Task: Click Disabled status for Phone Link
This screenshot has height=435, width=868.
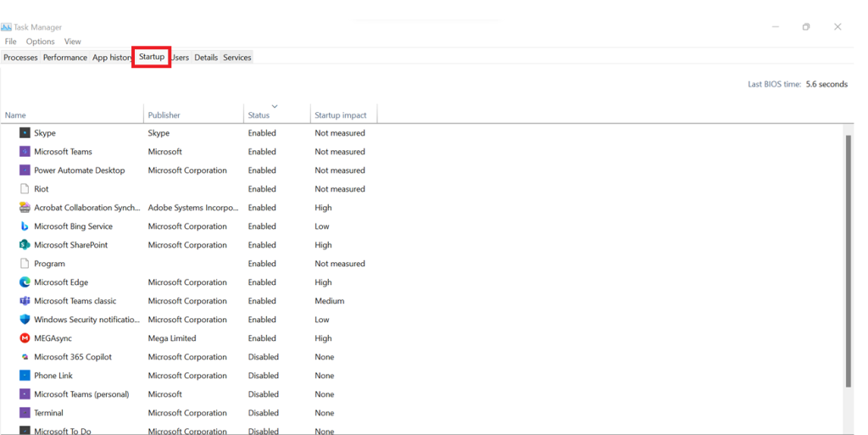Action: pos(264,376)
